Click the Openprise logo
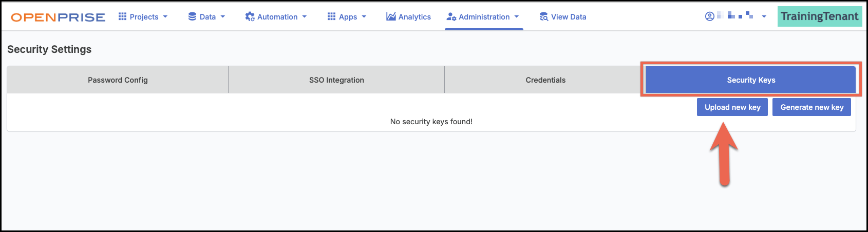Screen dimensions: 868x232 click(x=58, y=17)
